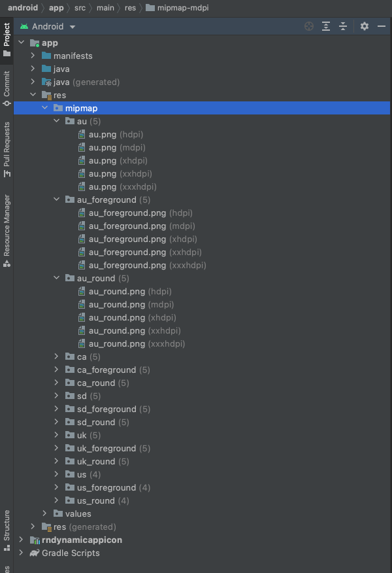Click the au_round.png (xhdpi) file icon

(x=82, y=317)
